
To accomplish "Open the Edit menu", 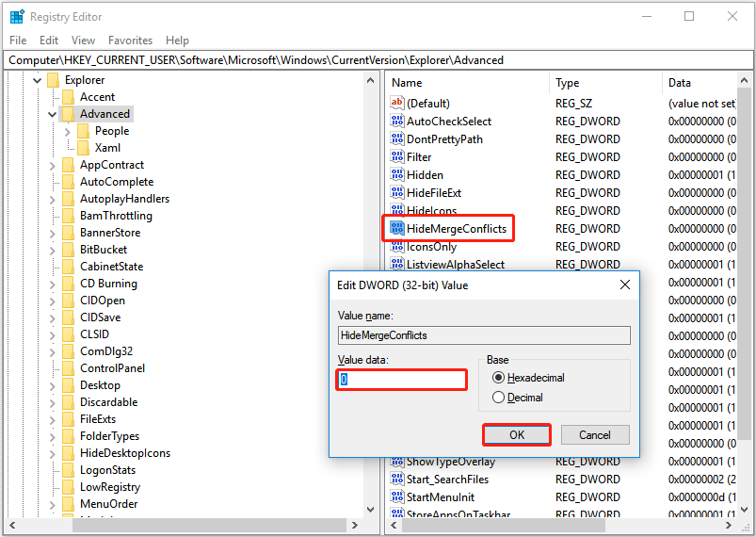I will point(49,41).
